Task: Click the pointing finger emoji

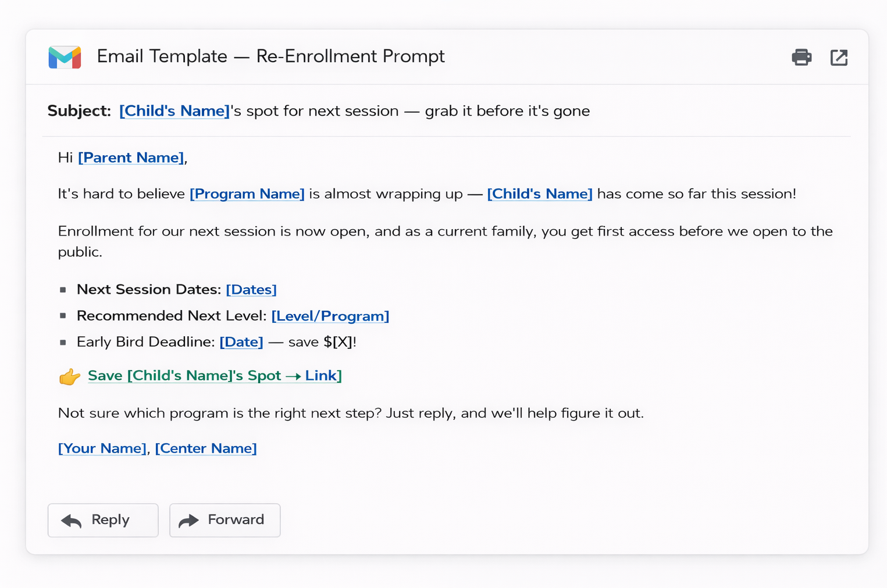Action: (x=69, y=376)
